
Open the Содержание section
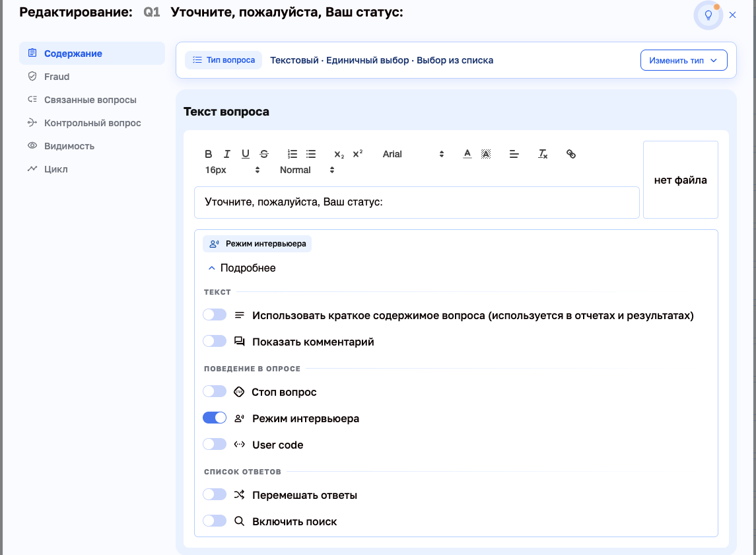[92, 53]
